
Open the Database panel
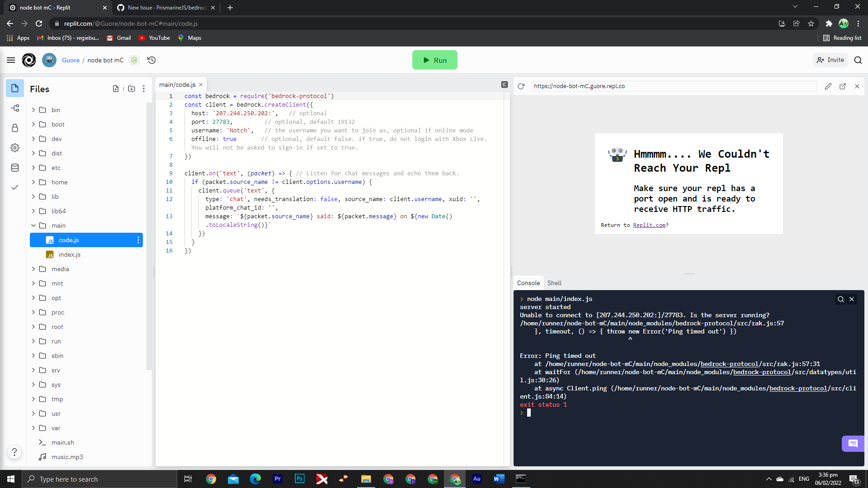coord(15,168)
